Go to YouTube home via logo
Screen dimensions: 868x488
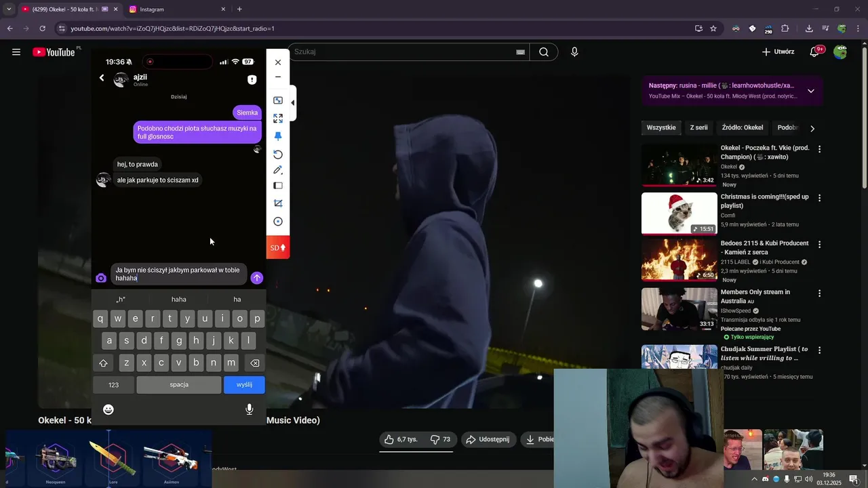[54, 52]
